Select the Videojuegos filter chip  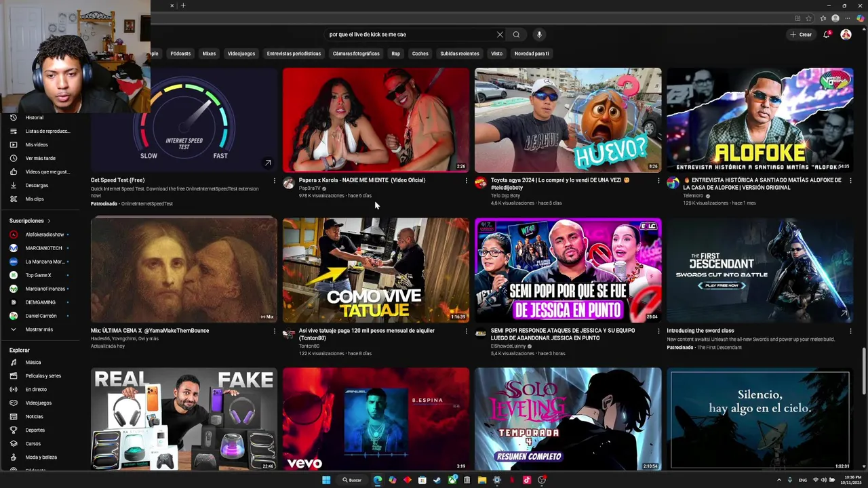[x=241, y=54]
